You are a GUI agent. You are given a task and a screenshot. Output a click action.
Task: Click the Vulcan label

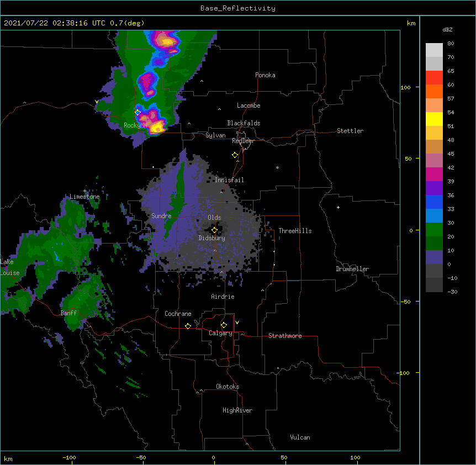(x=300, y=437)
